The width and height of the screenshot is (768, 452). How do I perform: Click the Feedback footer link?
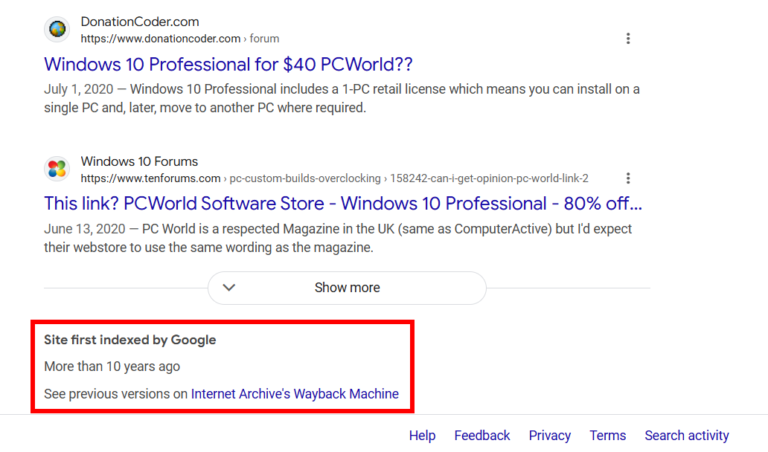[482, 435]
